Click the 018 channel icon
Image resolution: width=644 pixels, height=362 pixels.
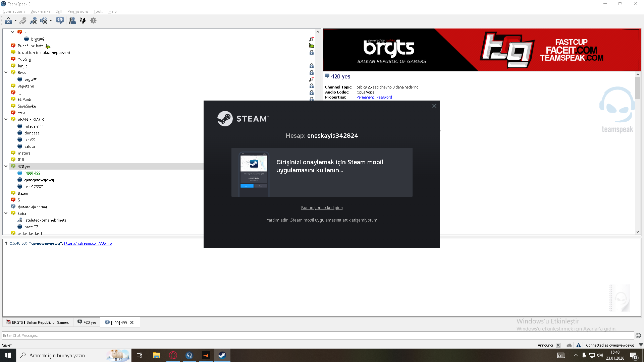point(13,160)
